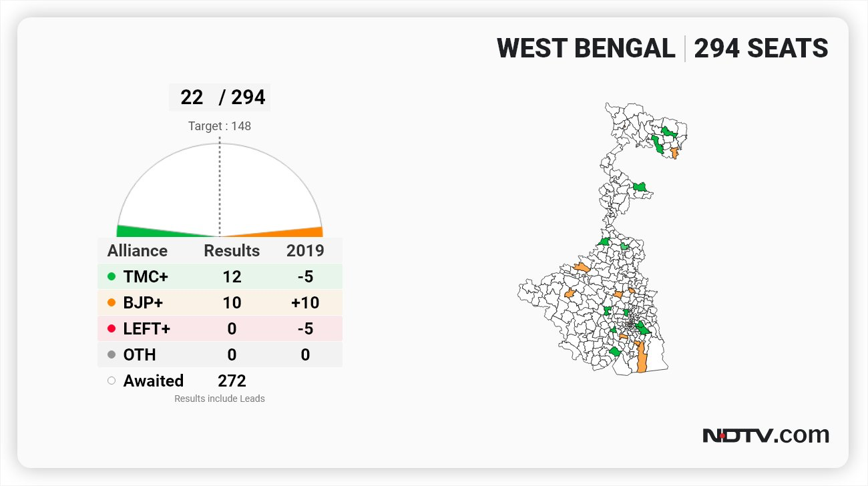Click the red LEFT+ legend dot
This screenshot has width=868, height=486.
click(112, 328)
